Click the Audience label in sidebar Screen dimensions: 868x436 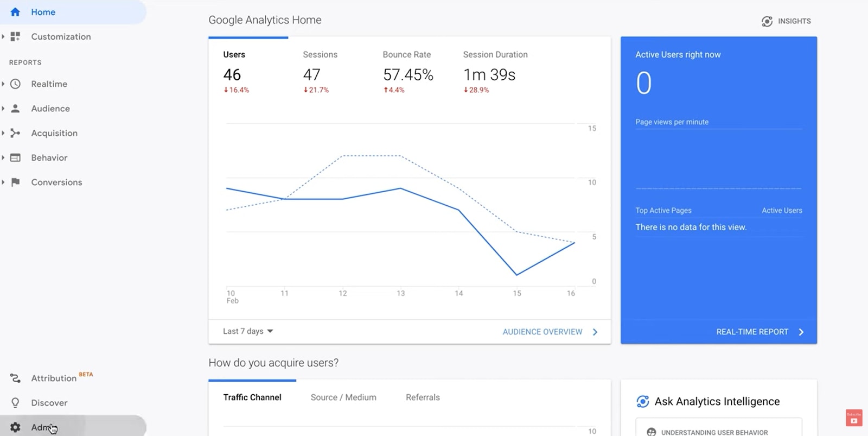pos(50,108)
